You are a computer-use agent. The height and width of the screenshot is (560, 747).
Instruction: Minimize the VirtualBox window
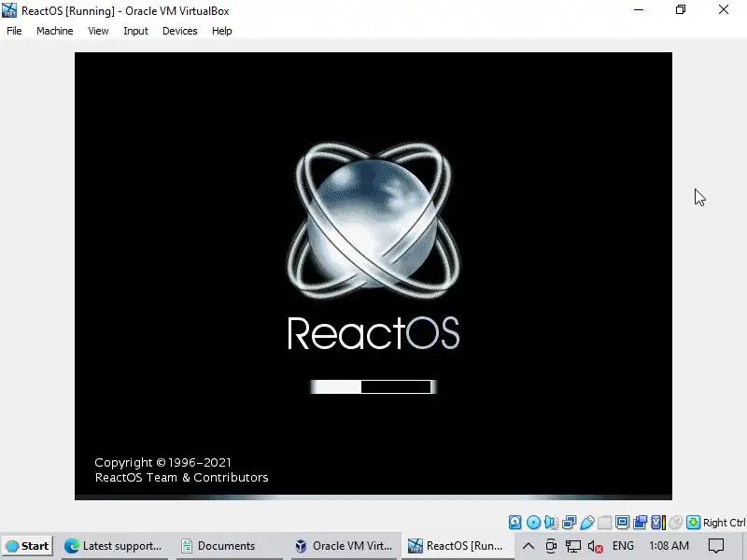click(x=639, y=9)
